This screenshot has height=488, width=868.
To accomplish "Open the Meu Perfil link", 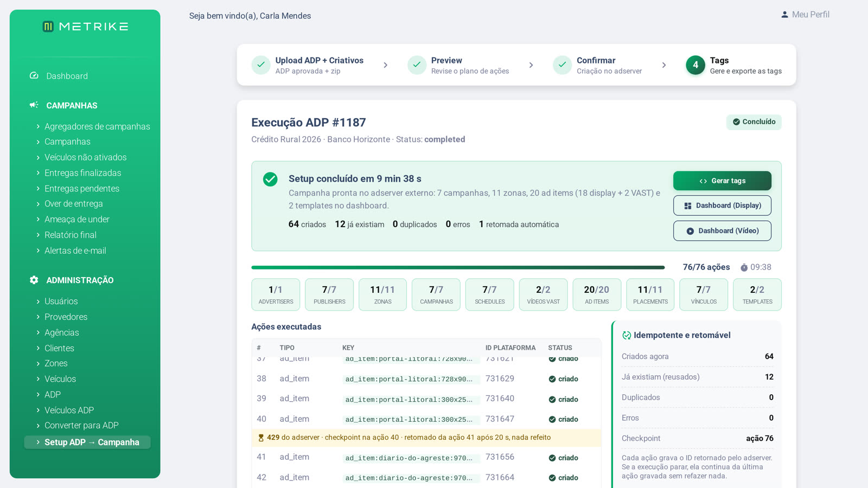I will (x=805, y=15).
